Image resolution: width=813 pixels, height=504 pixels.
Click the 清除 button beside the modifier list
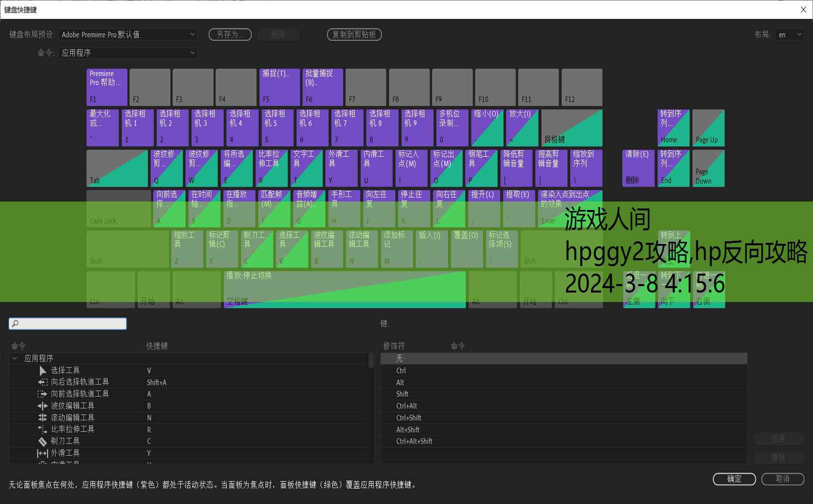(x=778, y=457)
